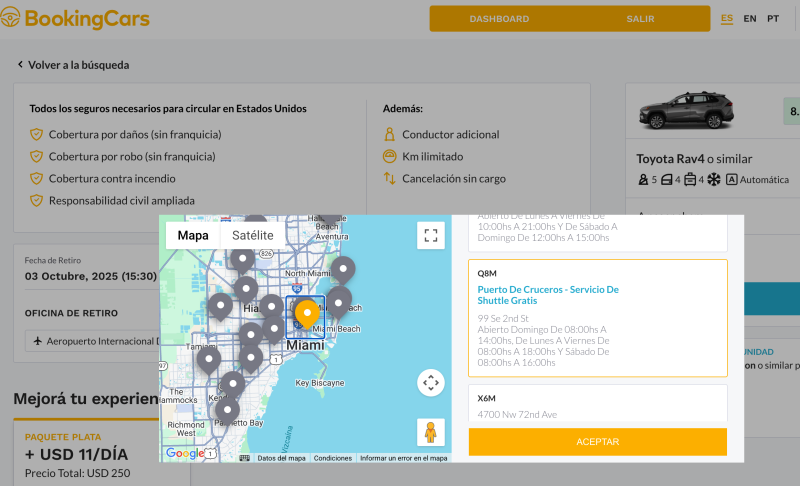Switch language to PT
Viewport: 800px width, 486px height.
pos(773,19)
